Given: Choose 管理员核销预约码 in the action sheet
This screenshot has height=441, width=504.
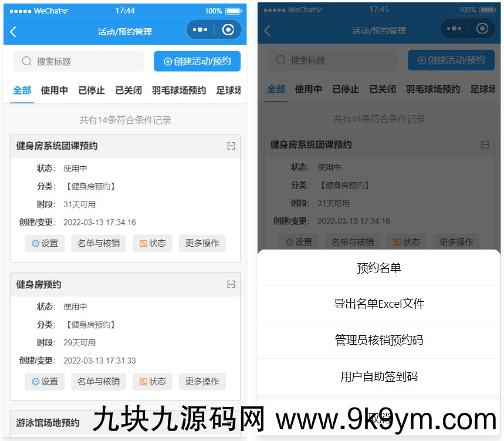Looking at the screenshot, I should (379, 341).
